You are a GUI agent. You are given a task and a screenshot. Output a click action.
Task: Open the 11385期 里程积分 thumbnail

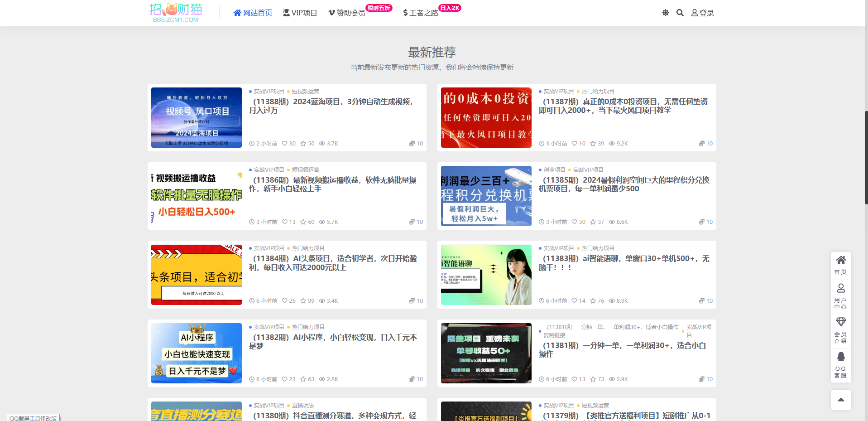pyautogui.click(x=486, y=196)
